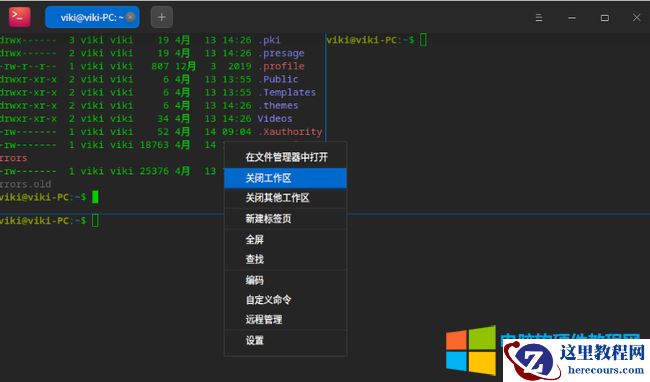This screenshot has height=382, width=650.
Task: Click the .Templates directory name
Action: [x=287, y=92]
